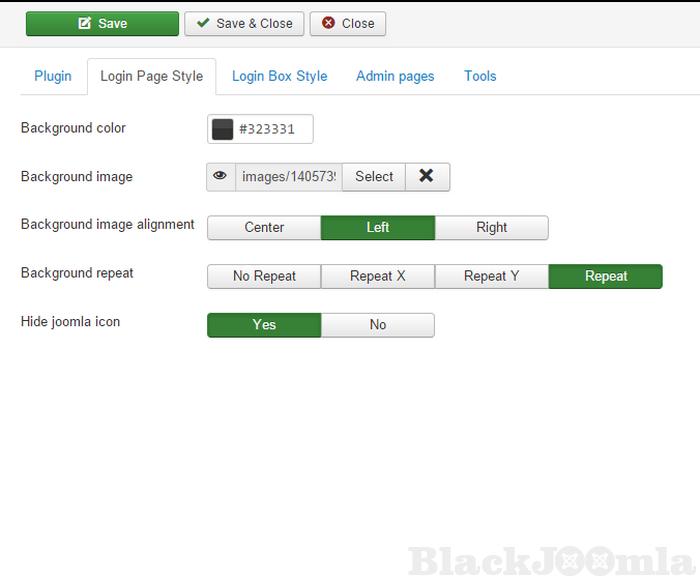This screenshot has height=581, width=700.
Task: Set background image alignment to Right
Action: (x=491, y=228)
